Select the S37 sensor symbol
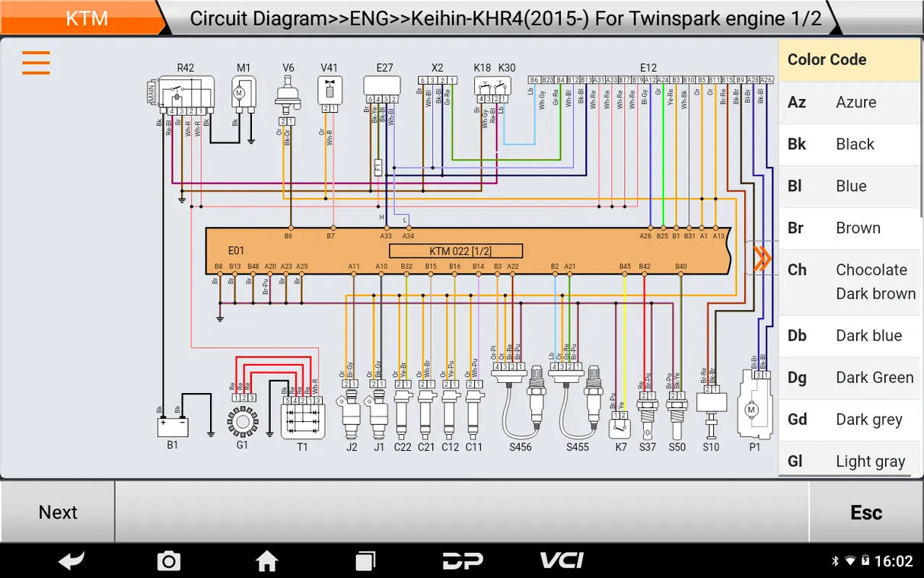 pos(647,417)
